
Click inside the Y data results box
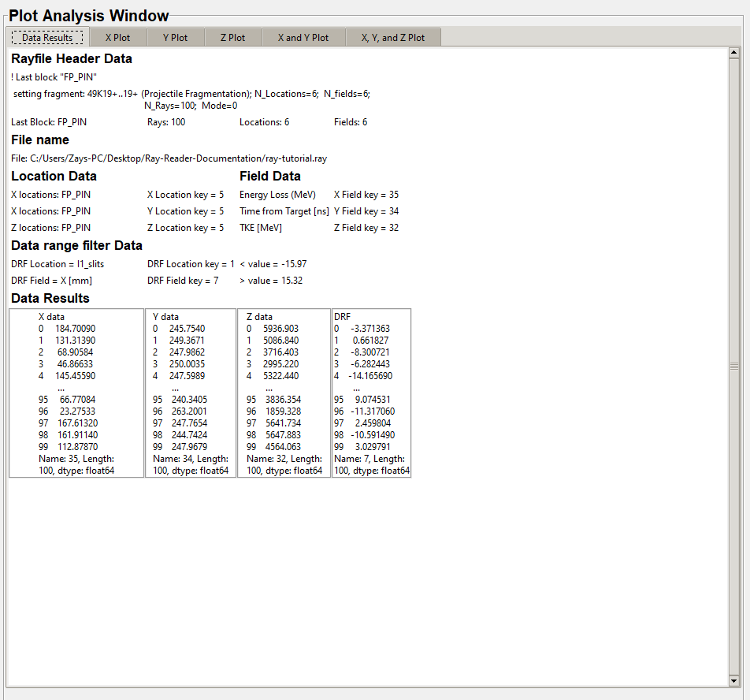pos(191,393)
